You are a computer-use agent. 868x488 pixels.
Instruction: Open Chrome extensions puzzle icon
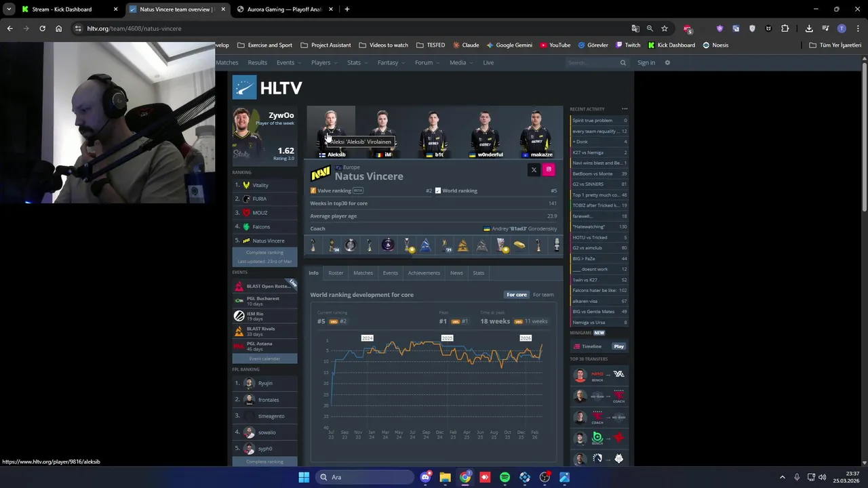pos(785,28)
